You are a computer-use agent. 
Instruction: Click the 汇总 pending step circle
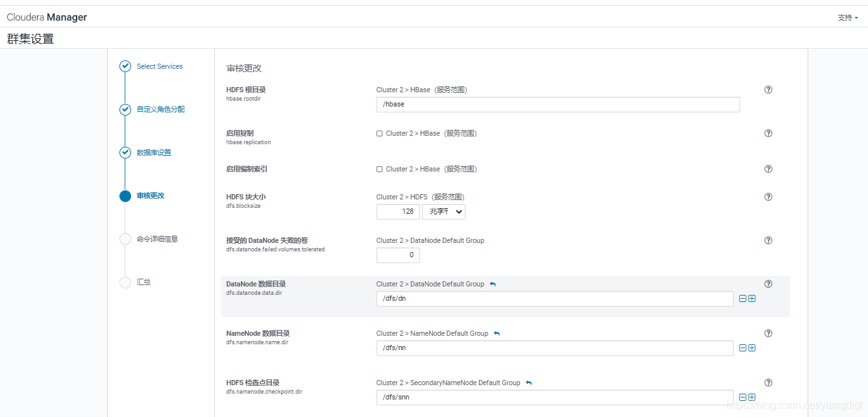pyautogui.click(x=125, y=283)
